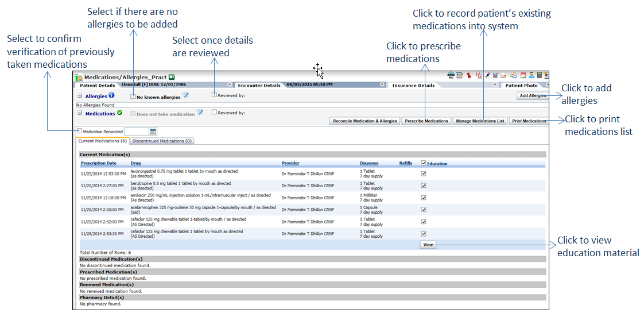Tick the Medication Reconciled checkbox

[80, 132]
